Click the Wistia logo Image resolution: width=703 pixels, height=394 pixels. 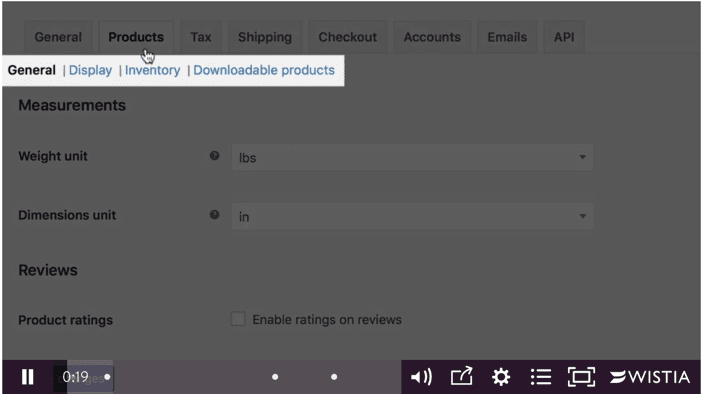(650, 377)
